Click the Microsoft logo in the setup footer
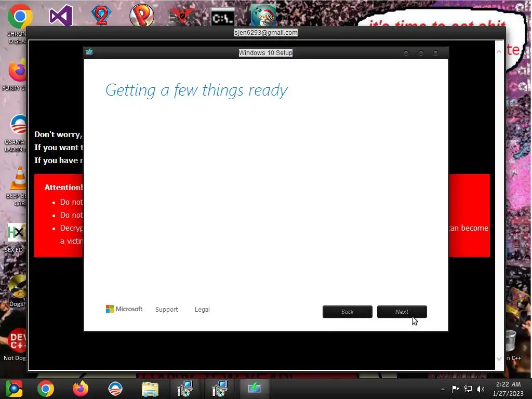 pyautogui.click(x=124, y=309)
